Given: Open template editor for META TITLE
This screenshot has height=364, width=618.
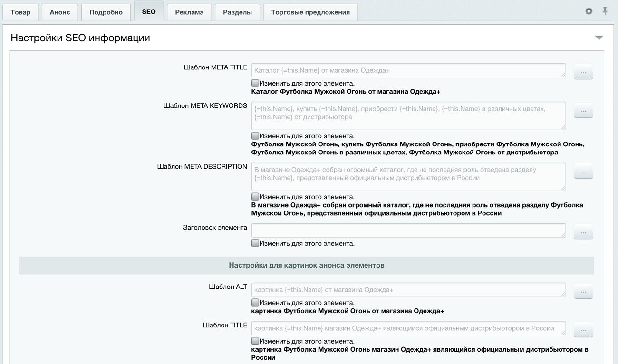Looking at the screenshot, I should click(583, 71).
